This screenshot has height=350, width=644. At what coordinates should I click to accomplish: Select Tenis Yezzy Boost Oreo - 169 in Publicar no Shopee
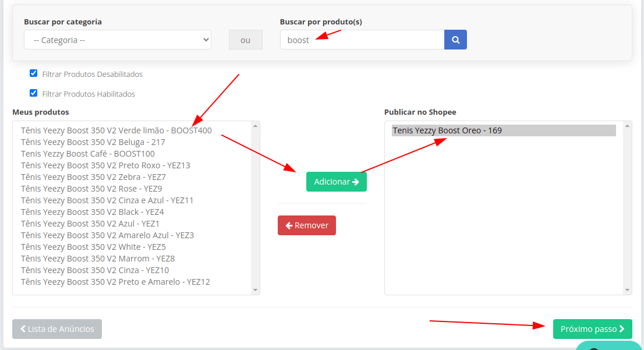pyautogui.click(x=504, y=130)
